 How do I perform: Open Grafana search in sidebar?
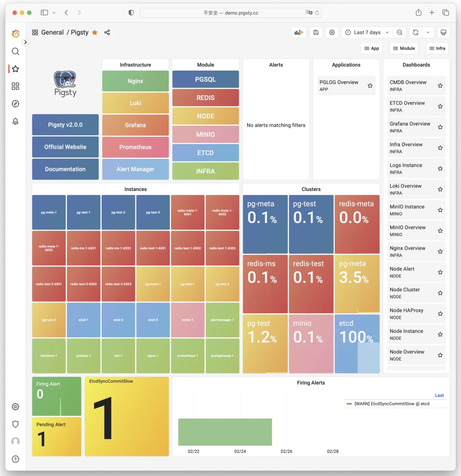pos(15,51)
